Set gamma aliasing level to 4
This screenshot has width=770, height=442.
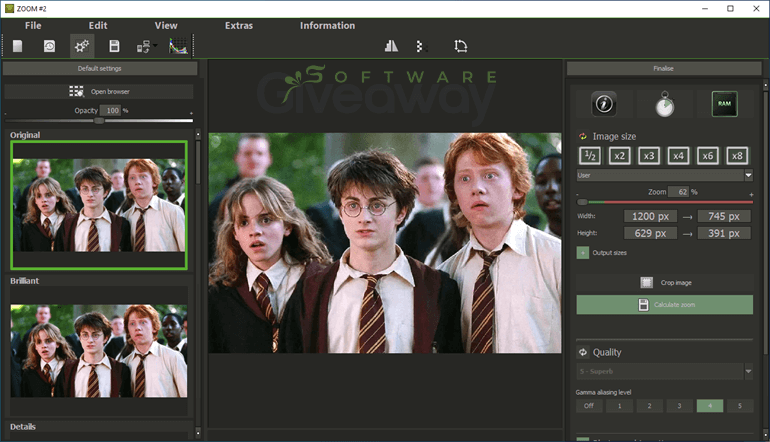pyautogui.click(x=710, y=406)
